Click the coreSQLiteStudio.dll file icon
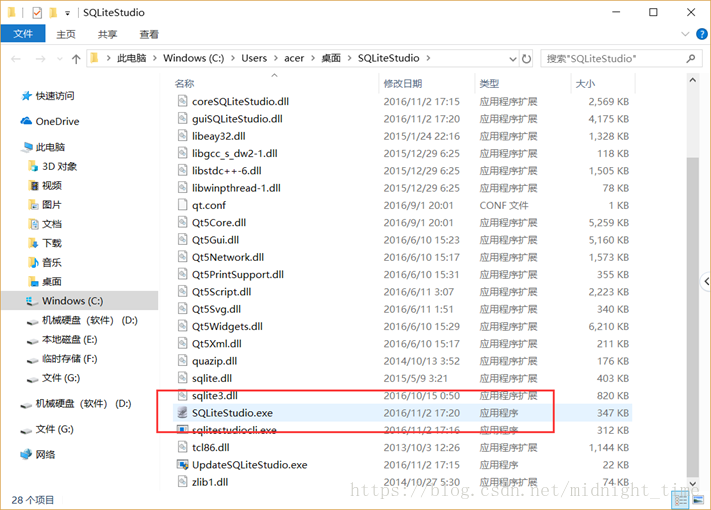This screenshot has width=711, height=510. tap(182, 101)
